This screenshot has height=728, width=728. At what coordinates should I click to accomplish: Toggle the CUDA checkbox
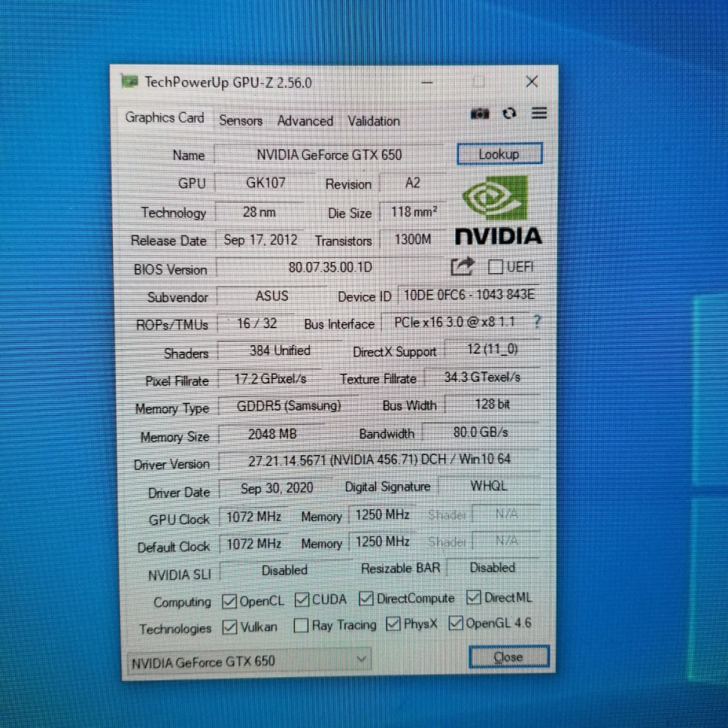302,600
